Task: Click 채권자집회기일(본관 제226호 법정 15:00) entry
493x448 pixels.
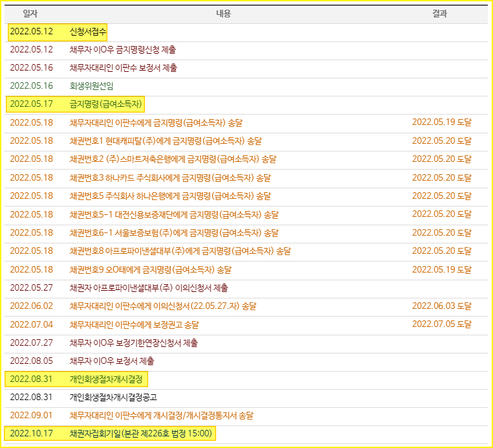Action: (140, 434)
